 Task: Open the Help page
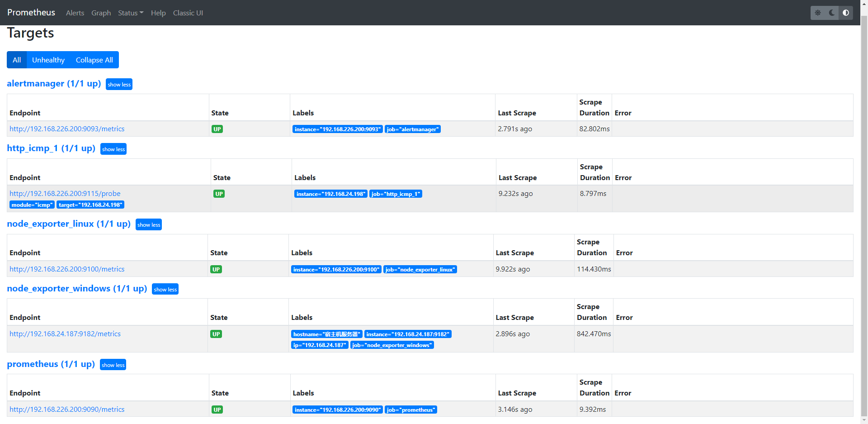coord(158,13)
